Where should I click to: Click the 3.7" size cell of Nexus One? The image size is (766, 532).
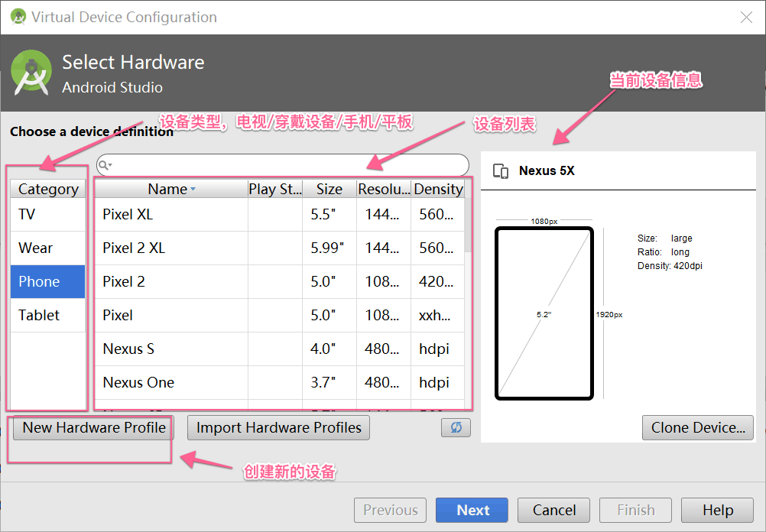329,383
